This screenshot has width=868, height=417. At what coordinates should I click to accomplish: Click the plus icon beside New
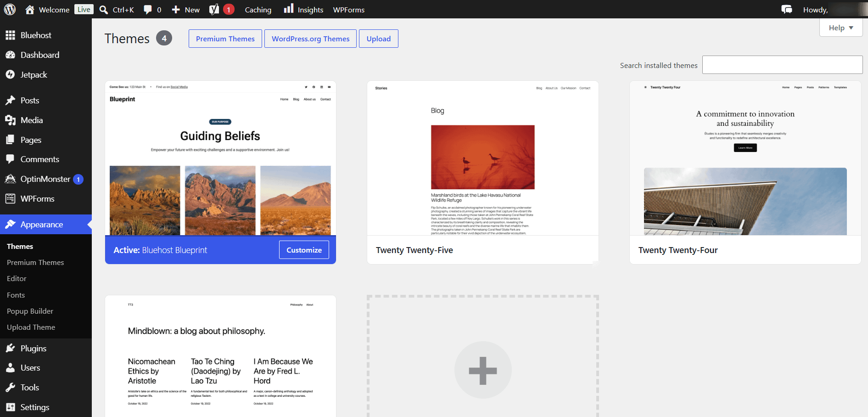(x=176, y=10)
